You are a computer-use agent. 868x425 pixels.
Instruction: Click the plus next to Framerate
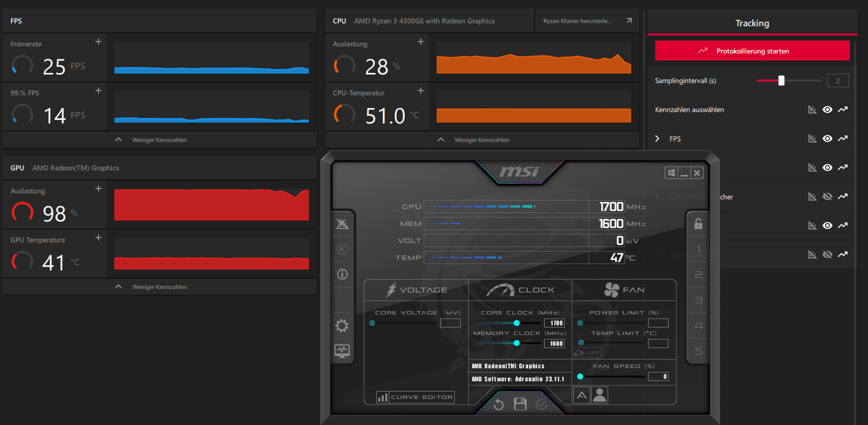(98, 41)
